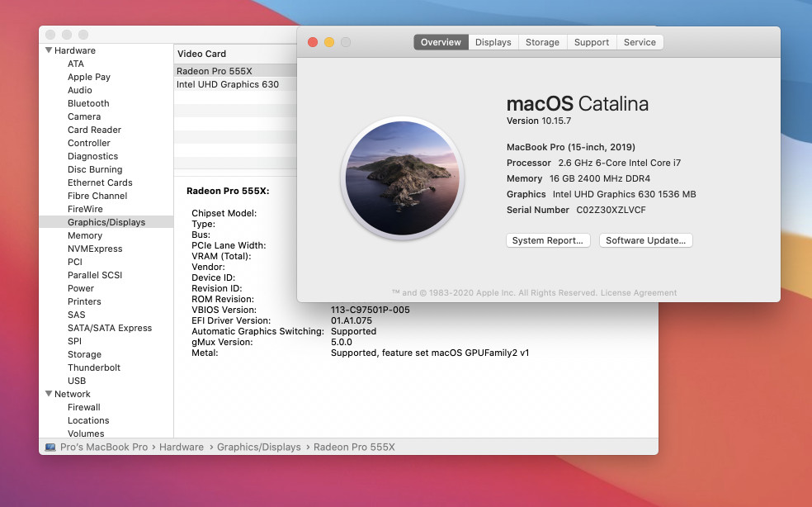
Task: Click the Version 10.15.7 text
Action: point(539,121)
